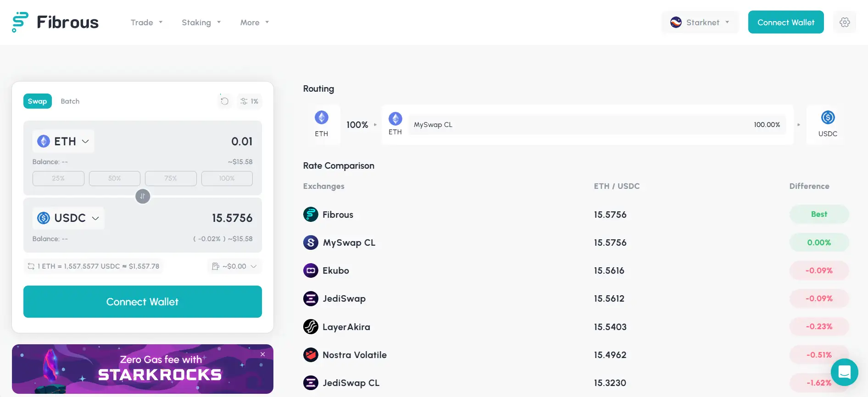The image size is (868, 397).
Task: Click the ETH amount input field
Action: [206, 141]
